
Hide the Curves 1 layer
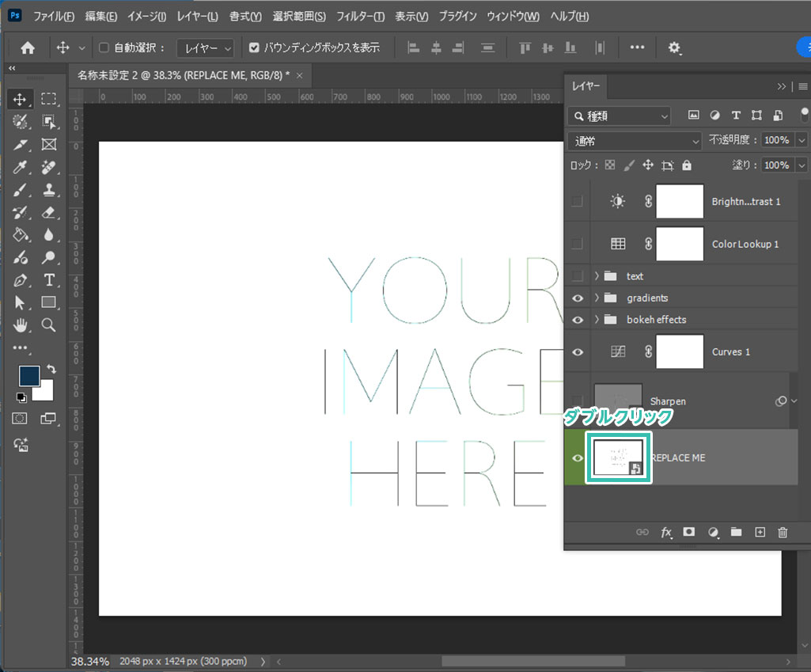pyautogui.click(x=578, y=352)
